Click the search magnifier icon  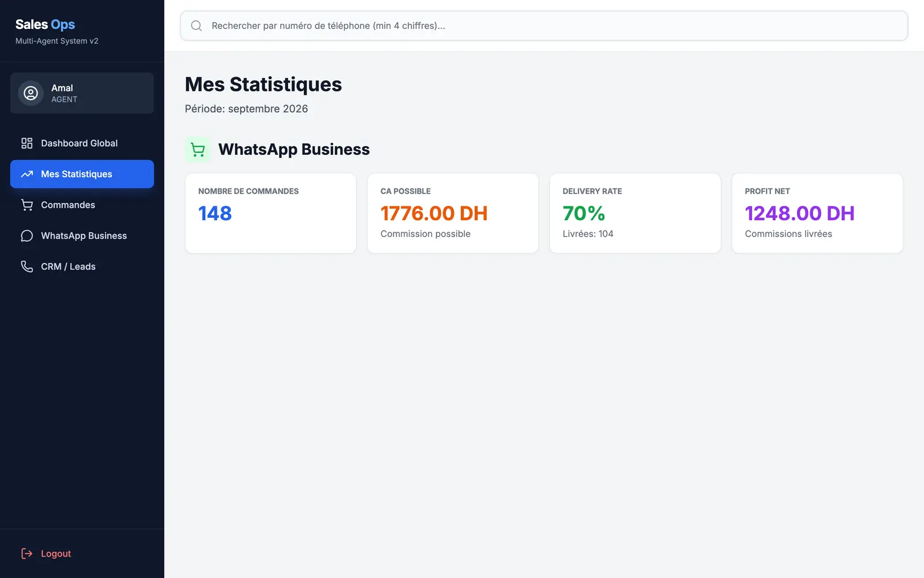(x=196, y=25)
